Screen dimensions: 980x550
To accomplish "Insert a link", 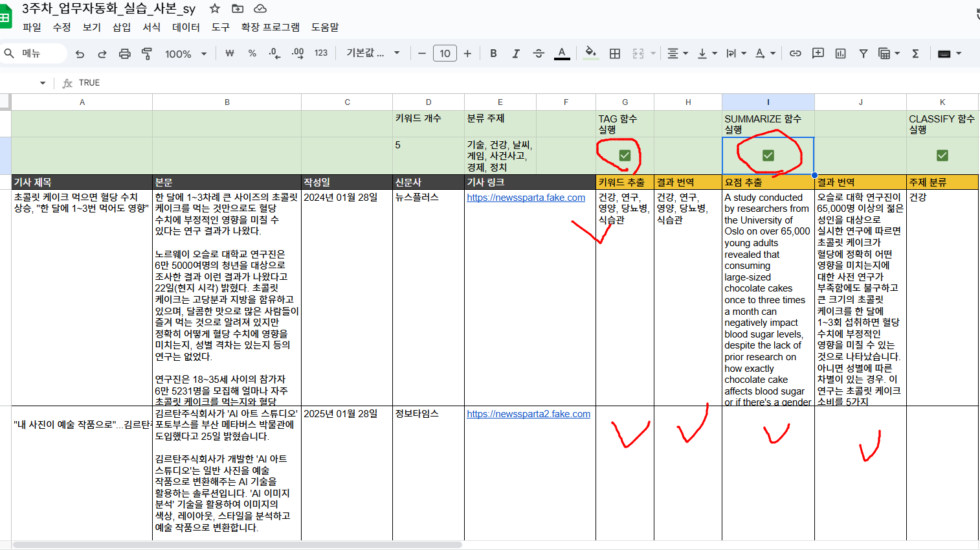I will point(796,53).
